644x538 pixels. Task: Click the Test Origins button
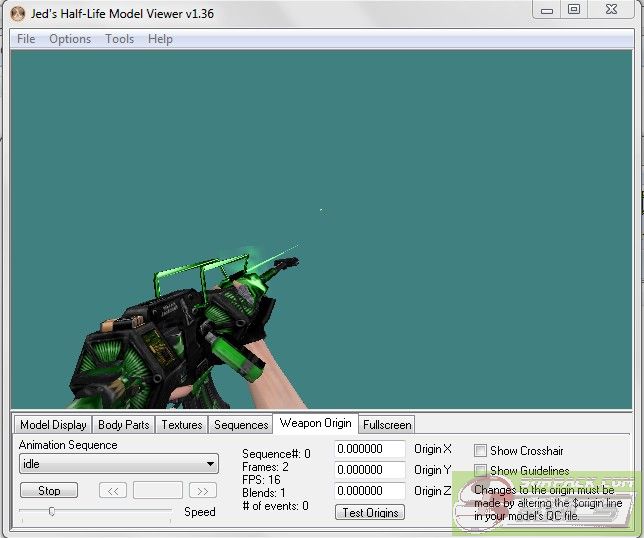click(x=370, y=513)
